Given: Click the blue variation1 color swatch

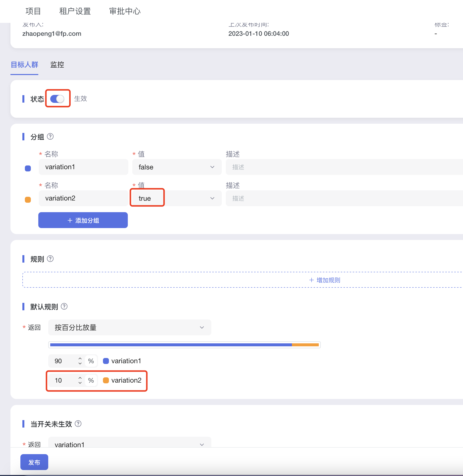Looking at the screenshot, I should (28, 168).
